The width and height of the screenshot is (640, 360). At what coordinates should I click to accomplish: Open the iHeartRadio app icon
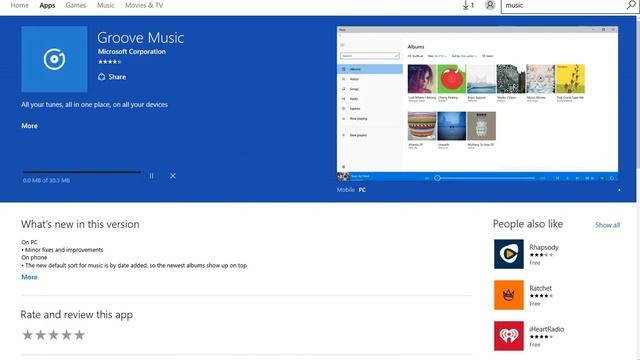click(509, 336)
